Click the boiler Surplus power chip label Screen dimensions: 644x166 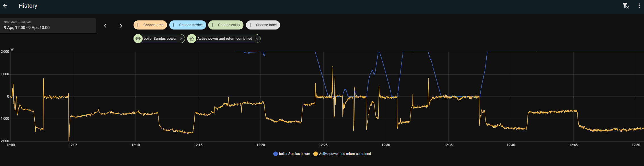pyautogui.click(x=160, y=39)
